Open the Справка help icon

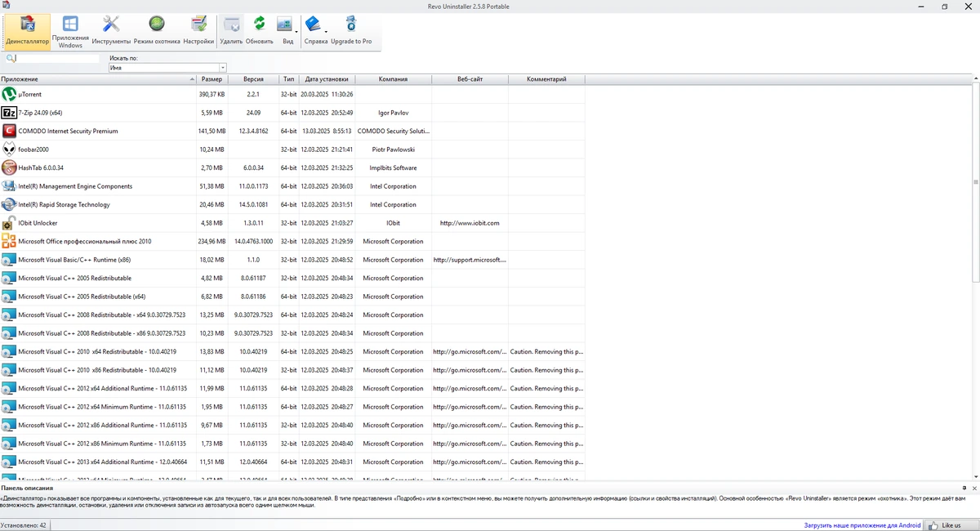(314, 25)
